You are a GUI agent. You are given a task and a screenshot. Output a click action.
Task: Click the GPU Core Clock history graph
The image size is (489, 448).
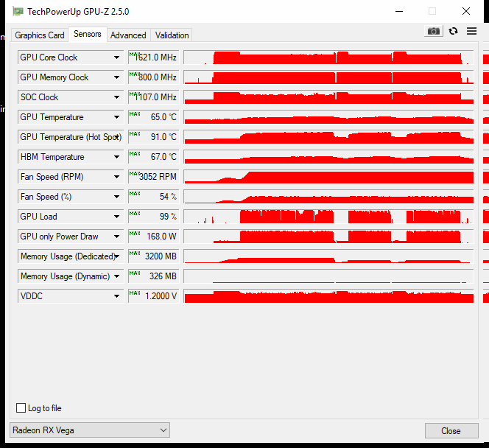tap(328, 57)
